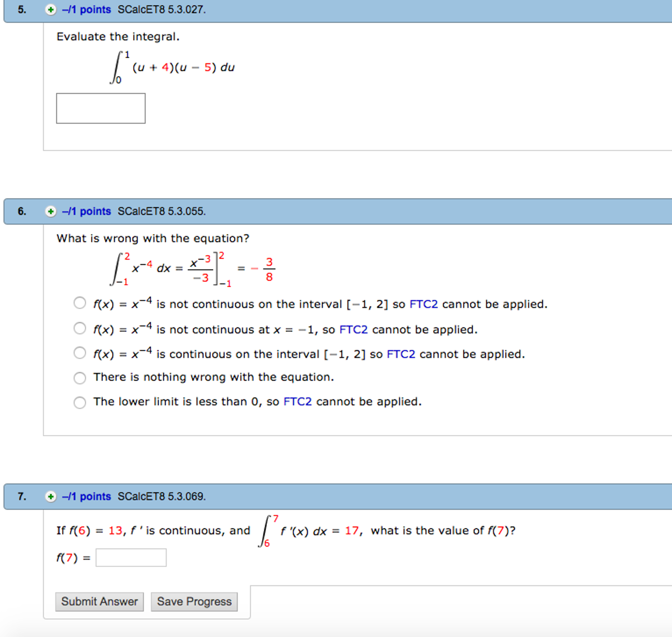
Task: Click the Save Progress button
Action: (x=194, y=602)
